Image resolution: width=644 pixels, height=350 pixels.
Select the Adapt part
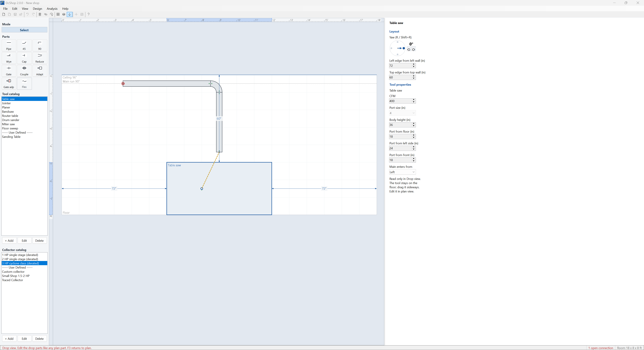(40, 71)
